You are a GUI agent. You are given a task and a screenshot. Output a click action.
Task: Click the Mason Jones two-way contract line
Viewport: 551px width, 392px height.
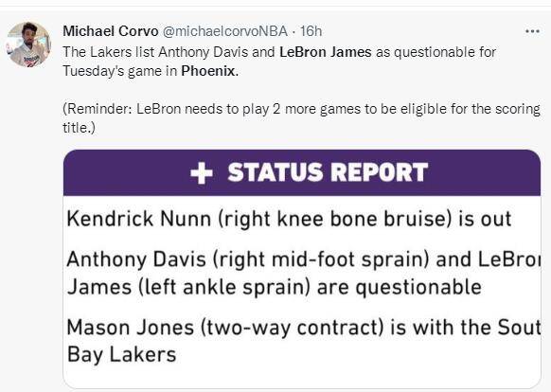pos(304,328)
